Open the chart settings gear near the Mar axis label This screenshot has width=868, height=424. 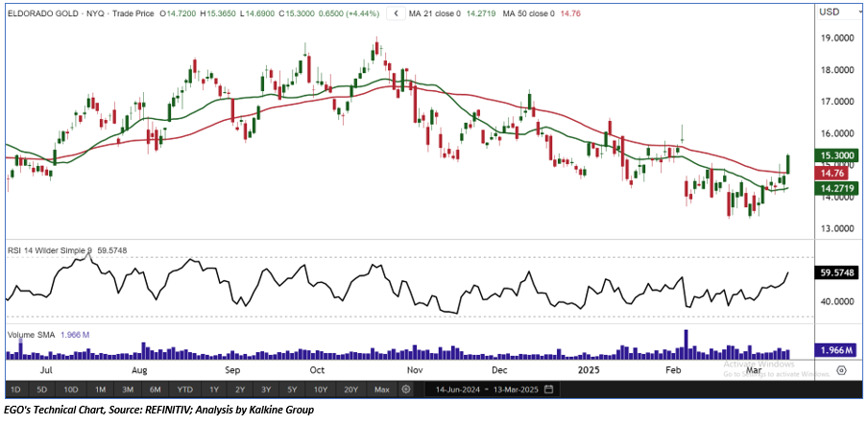tap(842, 370)
